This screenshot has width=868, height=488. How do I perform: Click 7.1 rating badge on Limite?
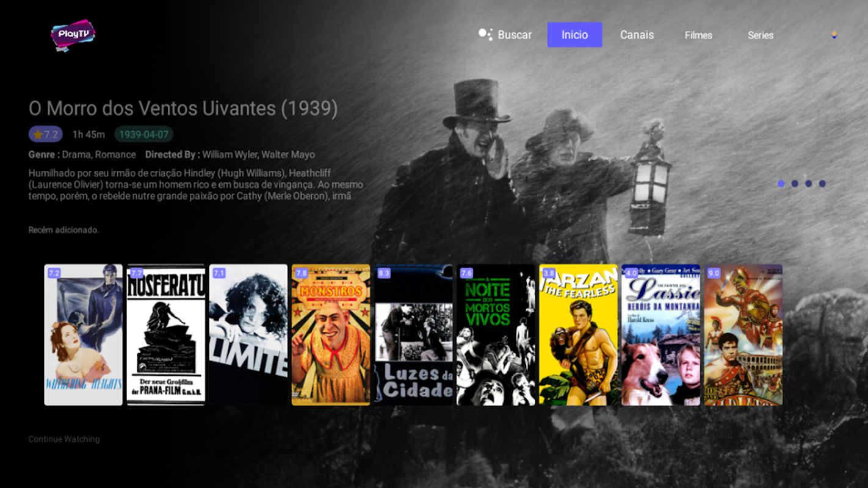tap(219, 273)
